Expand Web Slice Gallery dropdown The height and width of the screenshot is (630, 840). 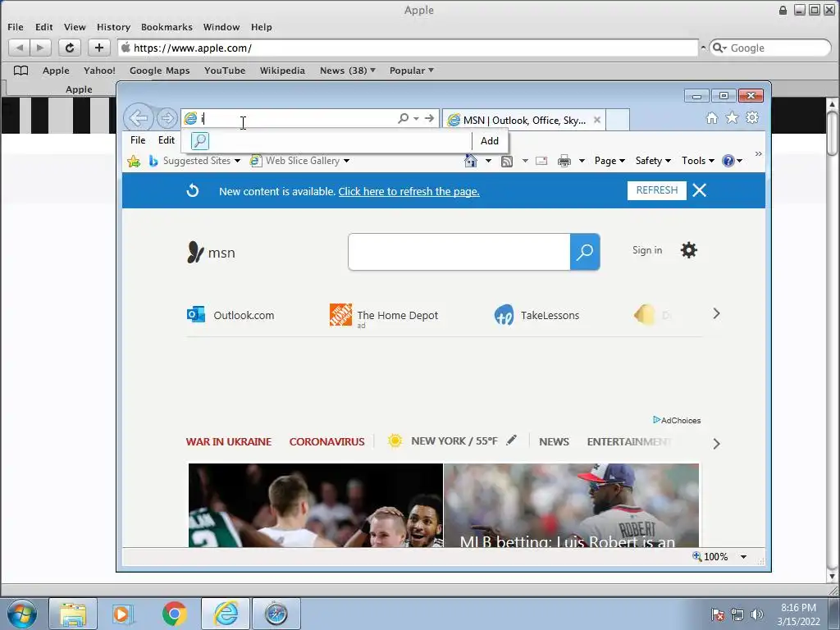(x=347, y=161)
